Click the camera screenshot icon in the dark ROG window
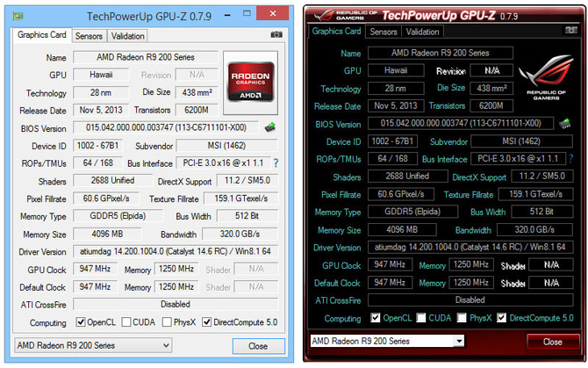The height and width of the screenshot is (368, 588). (x=571, y=30)
